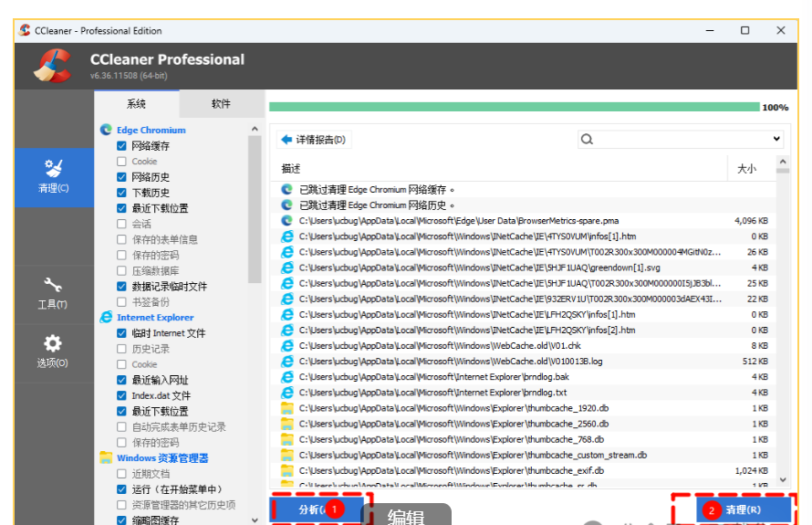Select 已跳过清理 Edge Chromium 网络历史 row
812x525 pixels.
[523, 205]
